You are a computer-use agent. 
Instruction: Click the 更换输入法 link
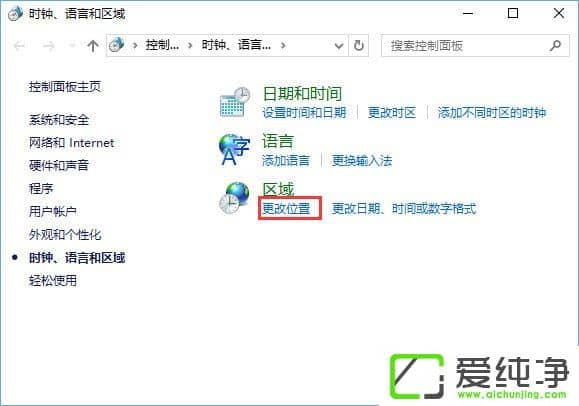click(x=362, y=160)
